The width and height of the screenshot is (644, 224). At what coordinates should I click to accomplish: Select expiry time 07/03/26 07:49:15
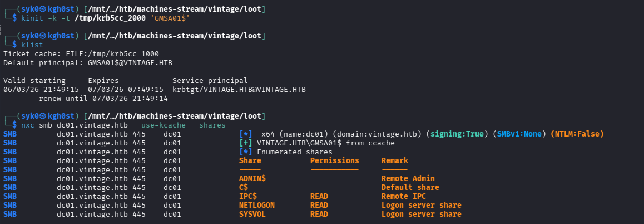[126, 89]
